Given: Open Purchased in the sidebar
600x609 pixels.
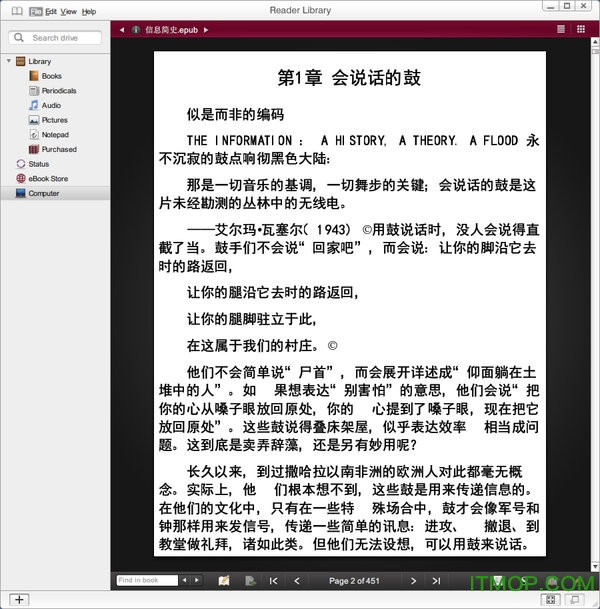Looking at the screenshot, I should [x=59, y=150].
